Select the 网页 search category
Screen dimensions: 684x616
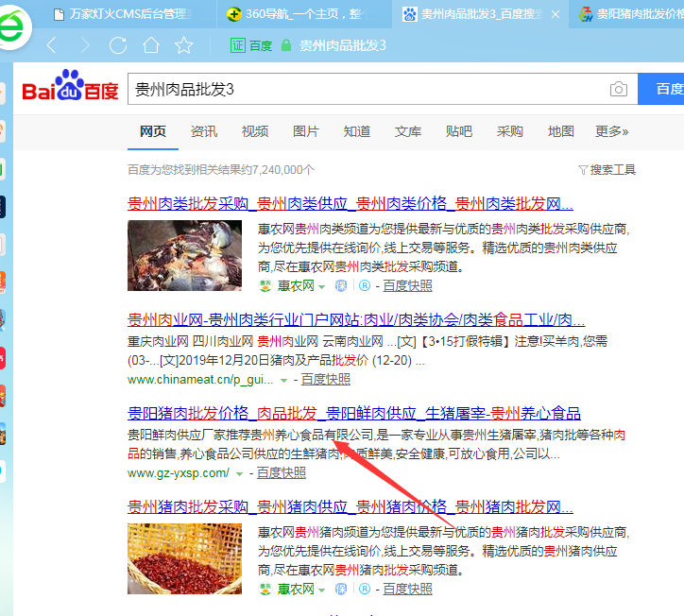[153, 131]
